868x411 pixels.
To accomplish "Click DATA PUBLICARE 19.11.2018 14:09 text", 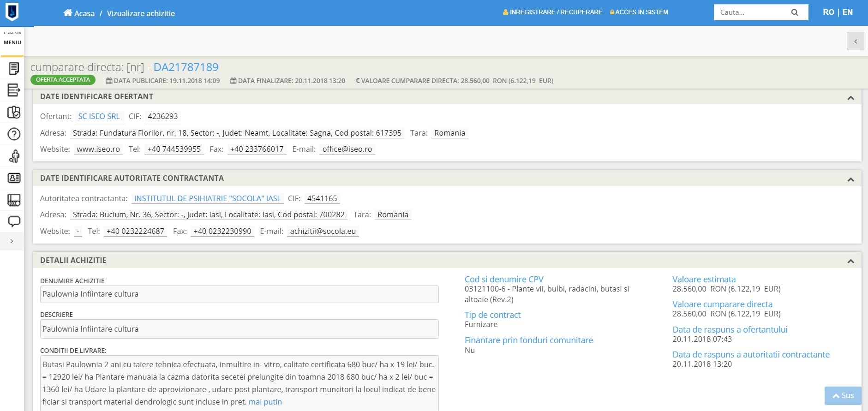I will (x=163, y=81).
